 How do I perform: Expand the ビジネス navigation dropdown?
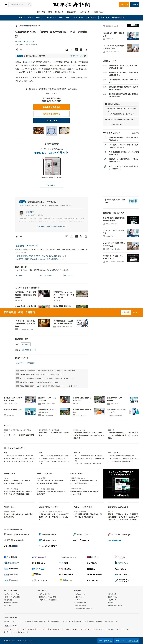tap(39, 18)
